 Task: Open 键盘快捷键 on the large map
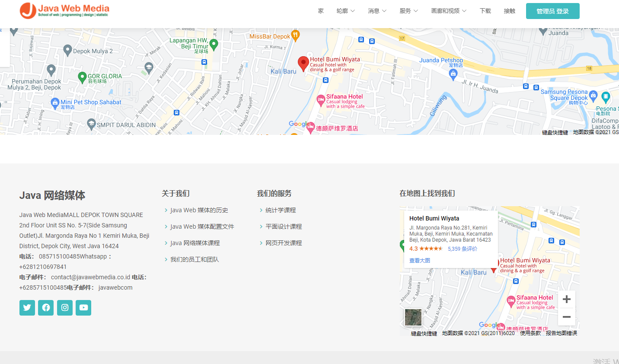click(x=555, y=132)
